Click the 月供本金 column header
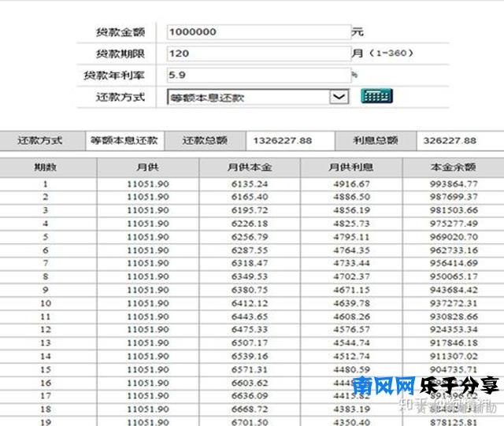Screen dimensions: 504x426 tap(250, 167)
